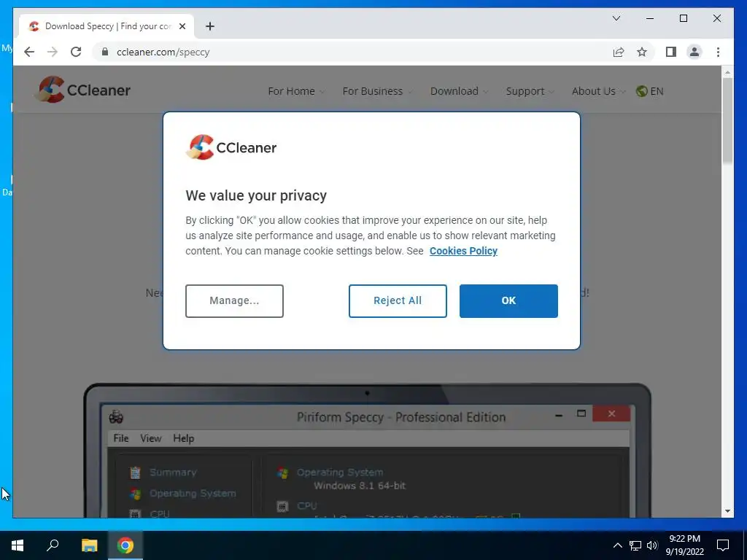This screenshot has width=747, height=560.
Task: Expand the About Us navigation menu
Action: (598, 91)
